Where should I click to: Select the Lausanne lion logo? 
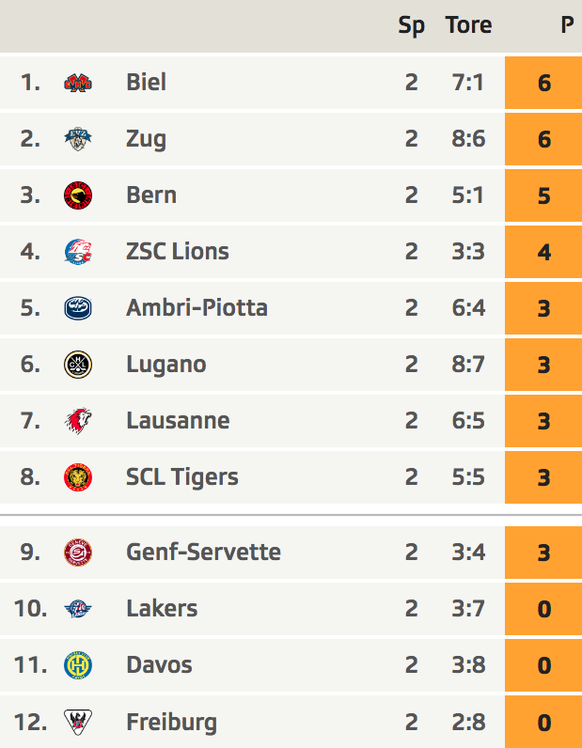pyautogui.click(x=78, y=421)
